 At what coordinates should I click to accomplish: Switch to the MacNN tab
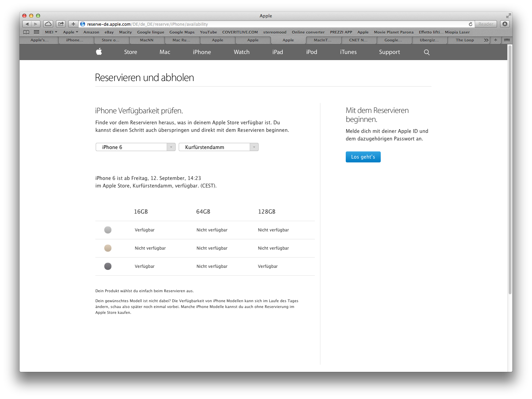coord(147,40)
